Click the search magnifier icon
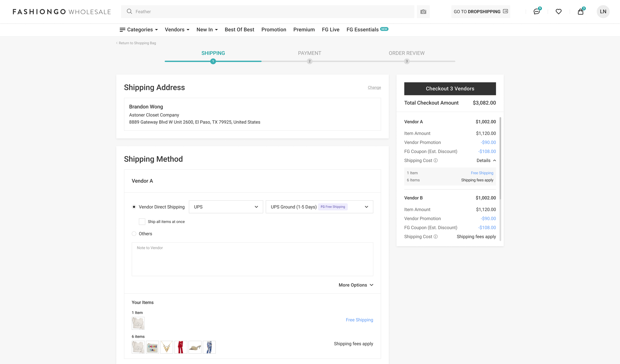620x364 pixels. click(x=129, y=11)
